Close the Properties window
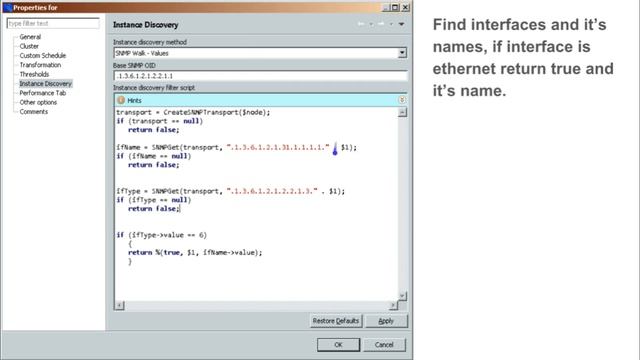640x360 pixels. pyautogui.click(x=405, y=7)
